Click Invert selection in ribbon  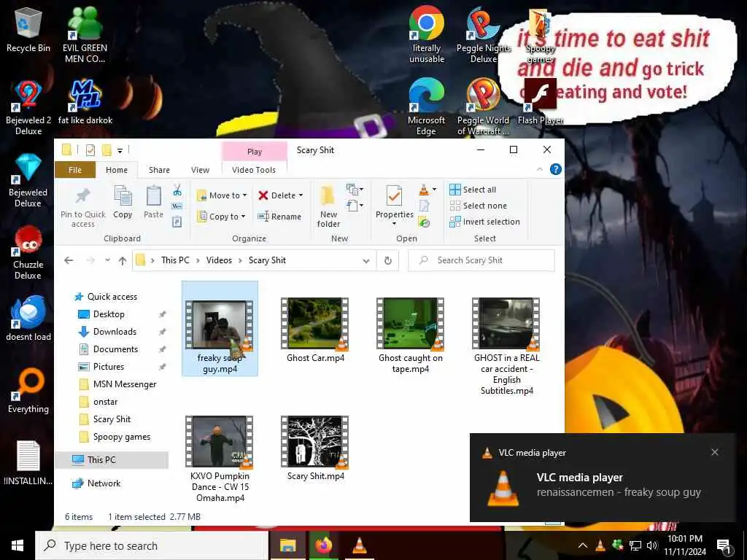click(x=484, y=222)
